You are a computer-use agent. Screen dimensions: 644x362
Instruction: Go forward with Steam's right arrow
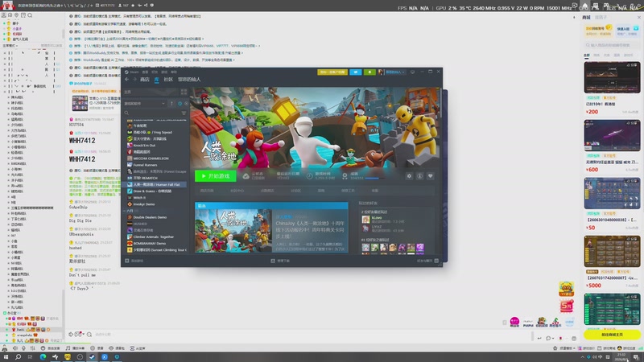pyautogui.click(x=134, y=79)
